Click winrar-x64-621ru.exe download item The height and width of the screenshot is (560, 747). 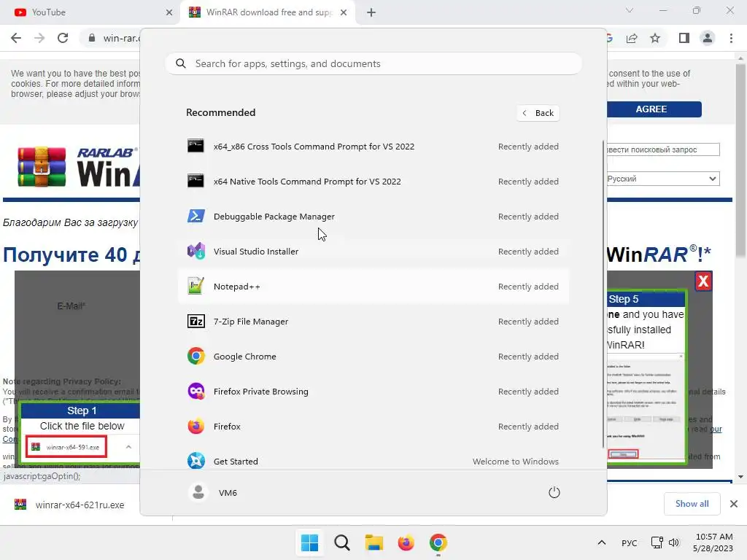click(x=69, y=505)
